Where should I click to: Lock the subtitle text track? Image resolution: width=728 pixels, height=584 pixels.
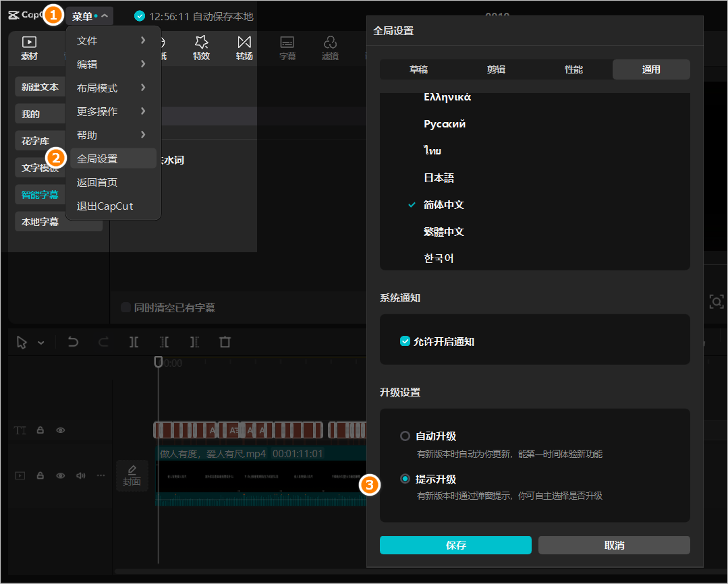coord(40,430)
